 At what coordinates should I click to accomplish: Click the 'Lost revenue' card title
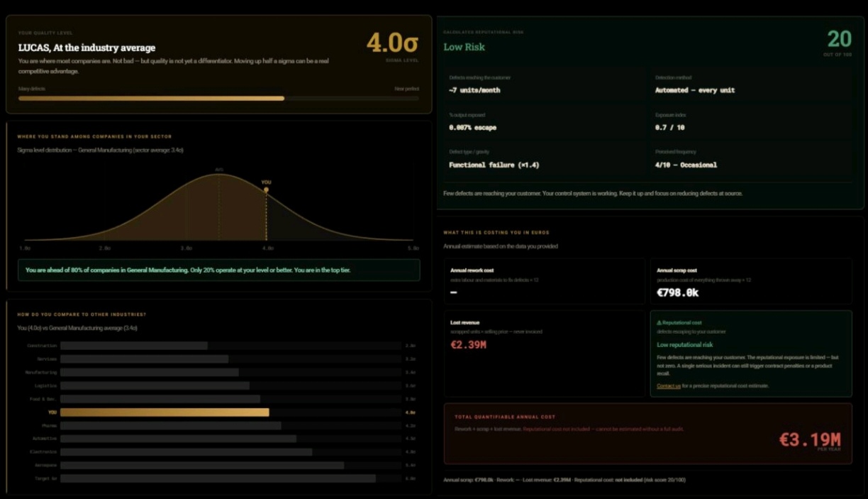click(464, 322)
